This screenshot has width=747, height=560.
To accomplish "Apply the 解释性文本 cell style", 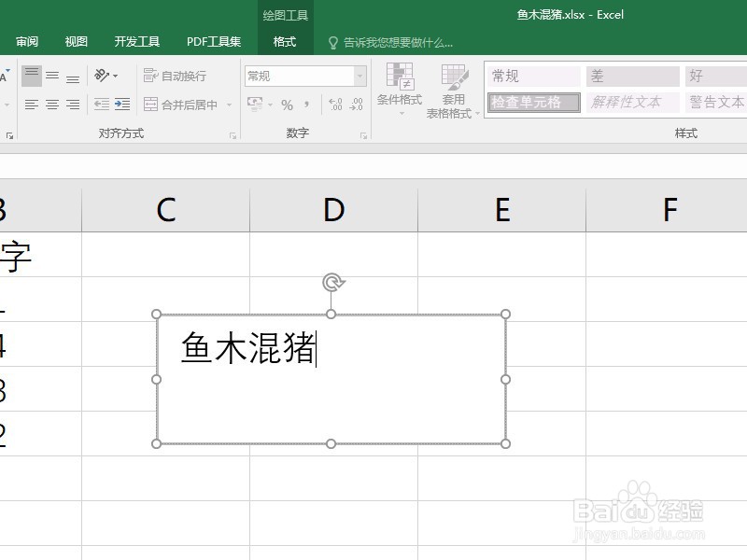I will 633,103.
